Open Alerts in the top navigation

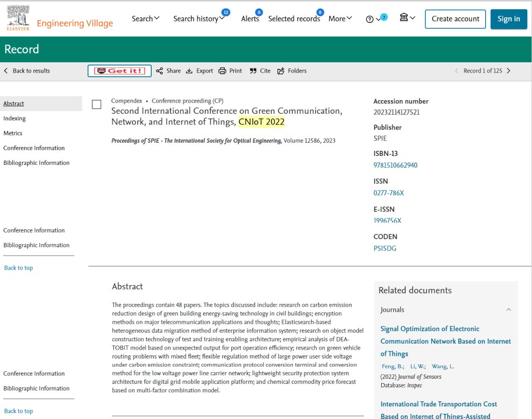(250, 19)
